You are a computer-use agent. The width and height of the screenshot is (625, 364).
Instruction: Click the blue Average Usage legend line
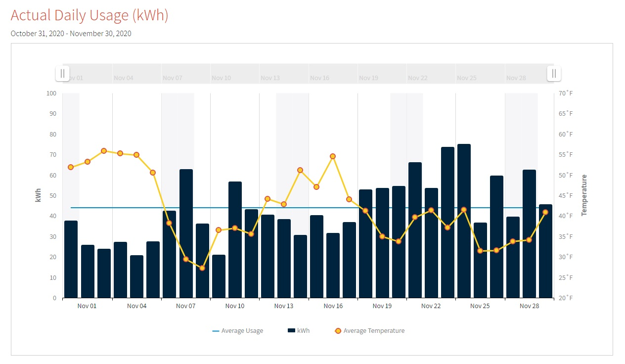[216, 331]
